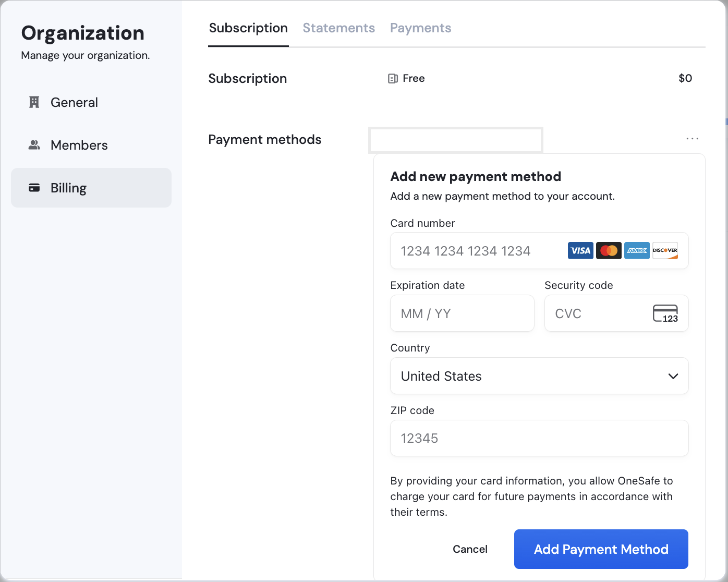Click the Expiration date label
Viewport: 728px width, 582px height.
(427, 285)
